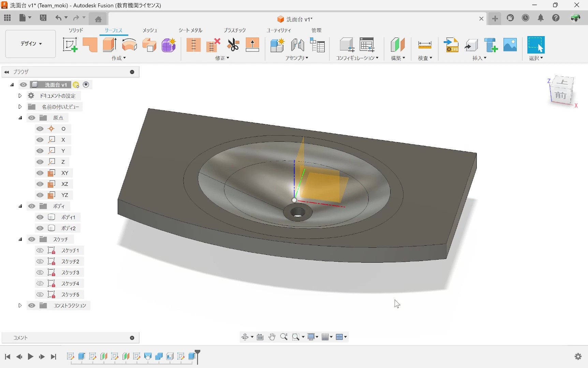Choose the surface Sweep tool
The height and width of the screenshot is (368, 588).
coord(149,45)
